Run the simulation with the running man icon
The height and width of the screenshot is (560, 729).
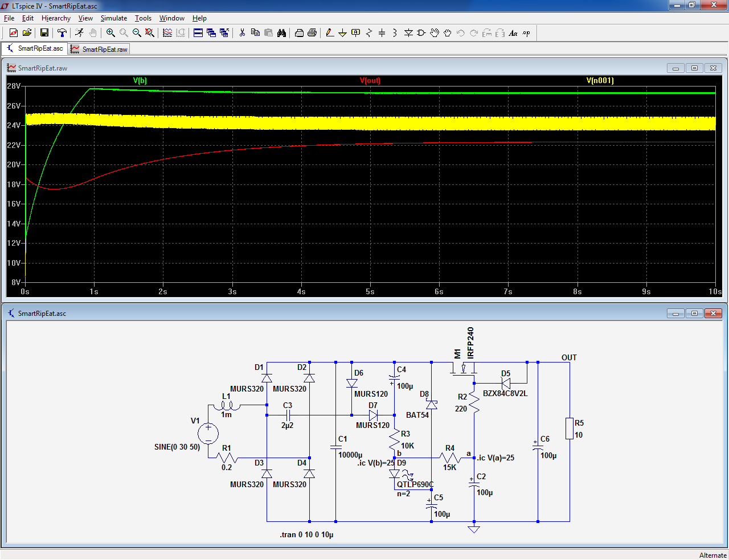[79, 33]
